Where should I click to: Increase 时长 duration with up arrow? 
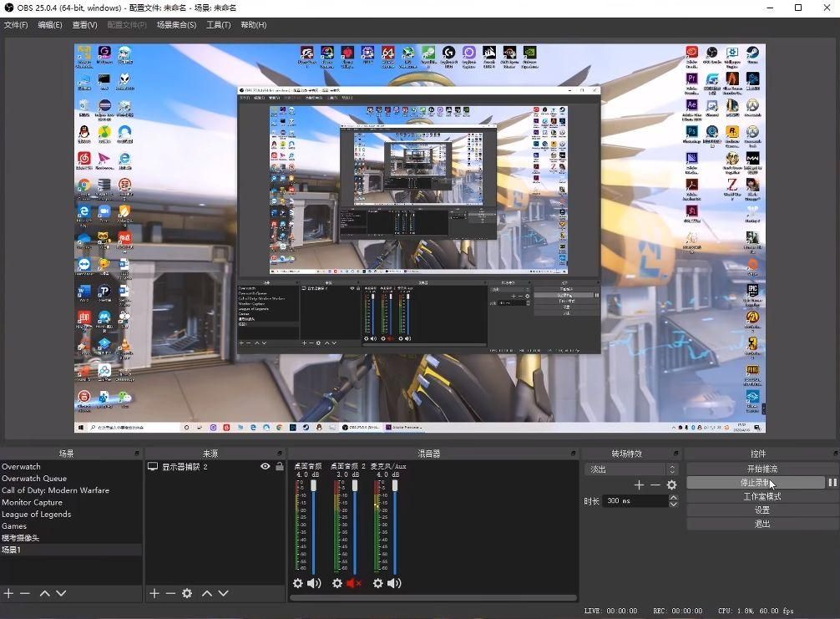coord(673,498)
